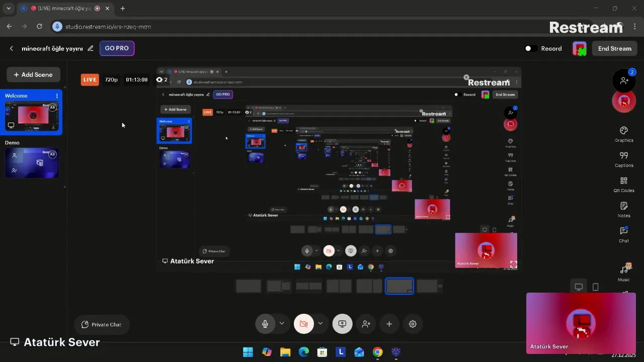
Task: Click the site info icon in the address bar
Action: (x=57, y=26)
